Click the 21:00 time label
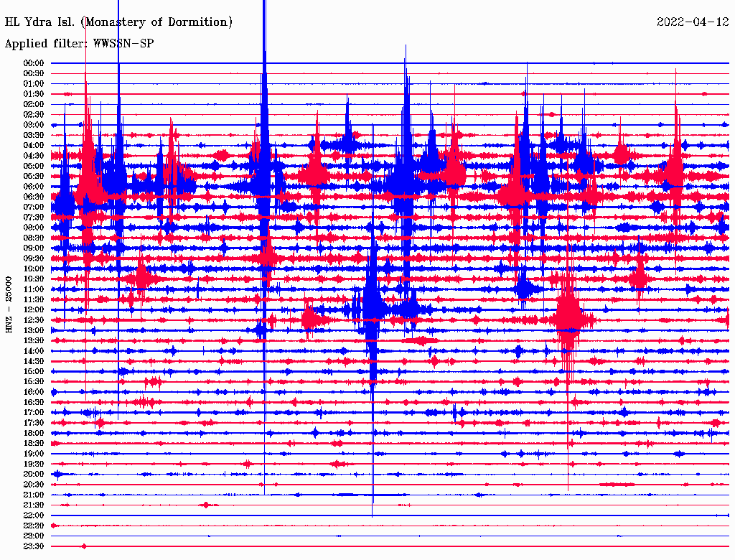Image resolution: width=735 pixels, height=560 pixels. 33,495
